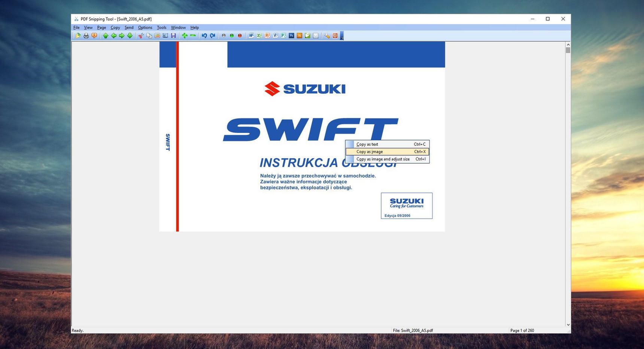
Task: Click the green right arrow icon
Action: [122, 36]
